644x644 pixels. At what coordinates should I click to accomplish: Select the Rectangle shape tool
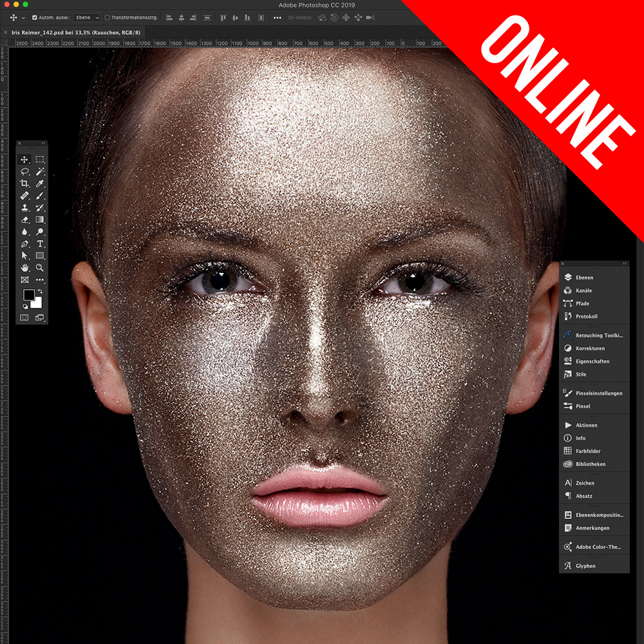coord(40,256)
